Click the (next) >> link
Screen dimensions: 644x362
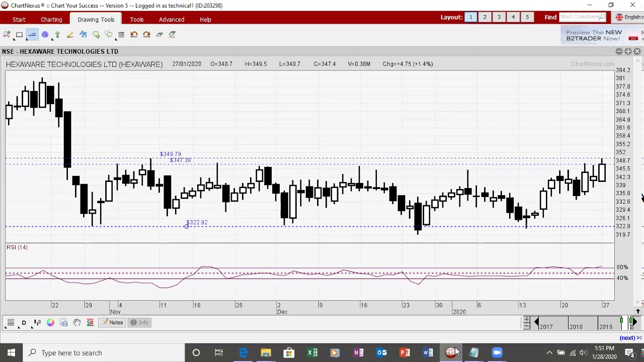coord(630,338)
